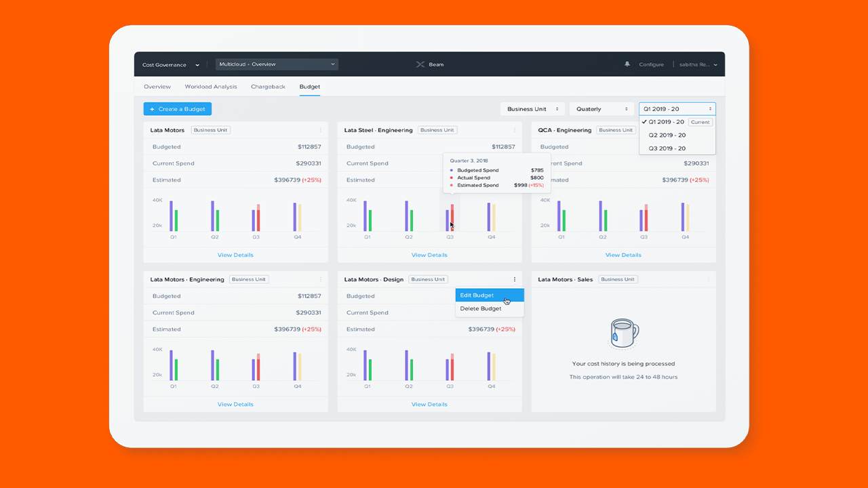View Details of QCA - Engineering card
868x488 pixels.
pos(623,256)
